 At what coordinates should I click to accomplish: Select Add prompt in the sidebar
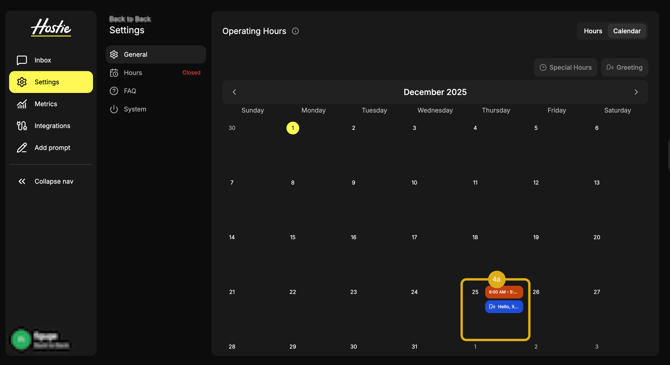[x=51, y=148]
